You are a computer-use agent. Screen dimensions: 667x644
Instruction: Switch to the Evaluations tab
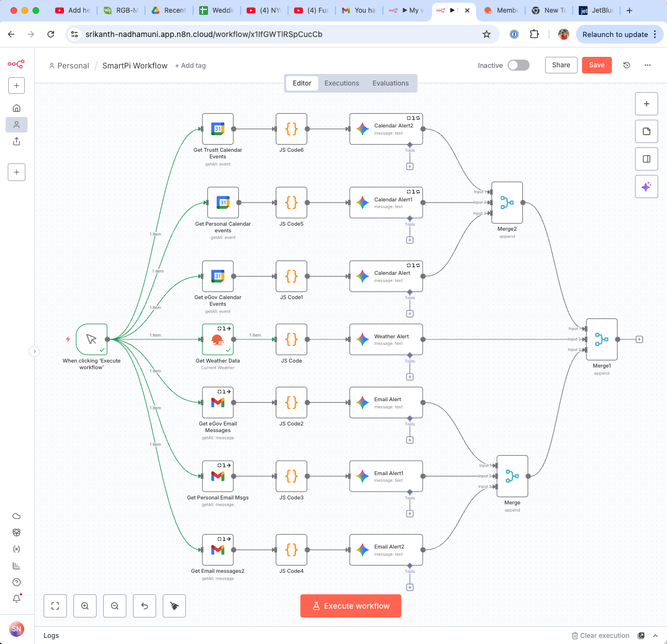390,83
